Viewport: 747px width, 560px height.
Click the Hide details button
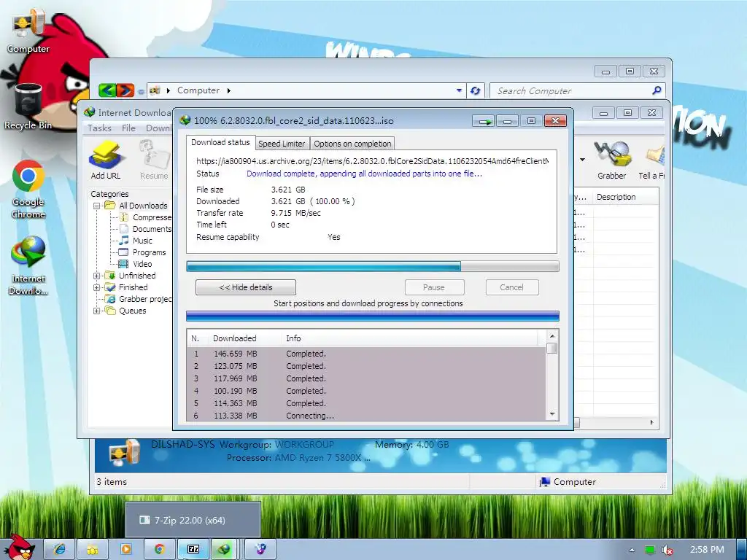(246, 287)
